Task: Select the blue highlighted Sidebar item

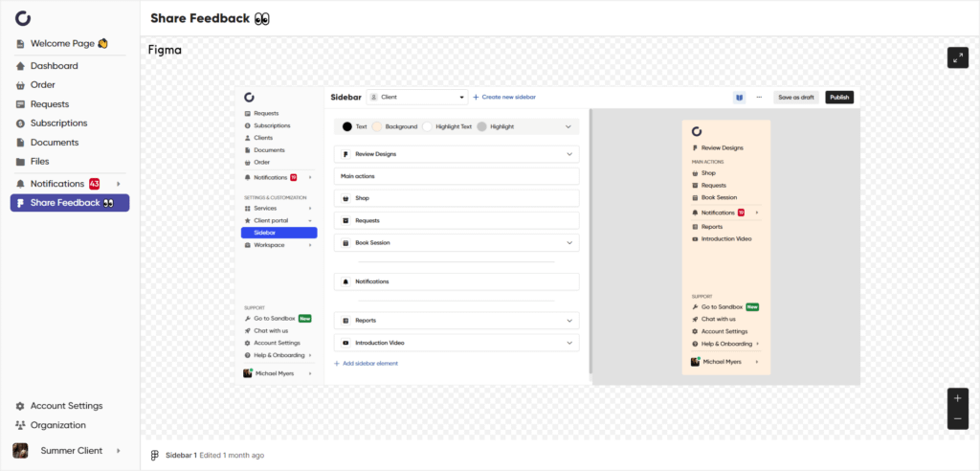Action: [278, 233]
